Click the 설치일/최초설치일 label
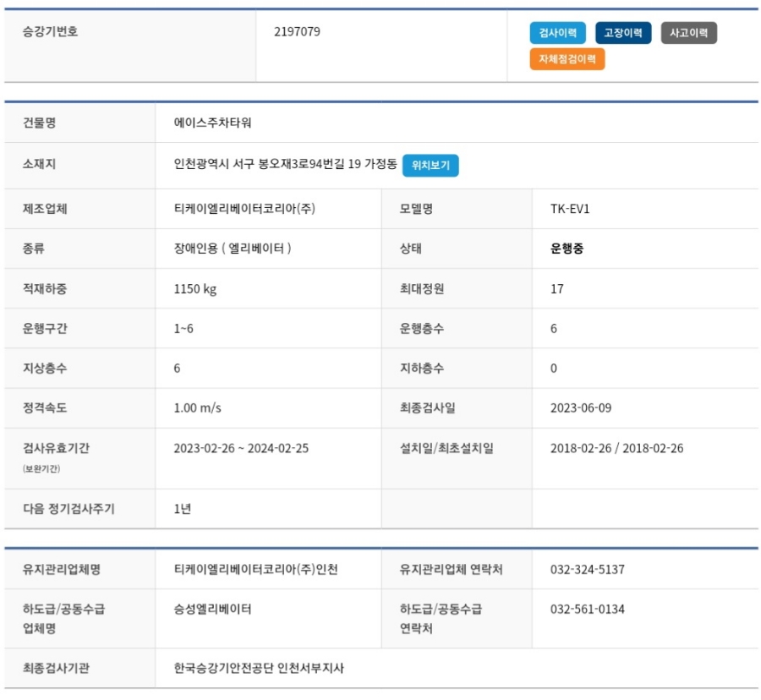The height and width of the screenshot is (700, 761). [x=446, y=448]
